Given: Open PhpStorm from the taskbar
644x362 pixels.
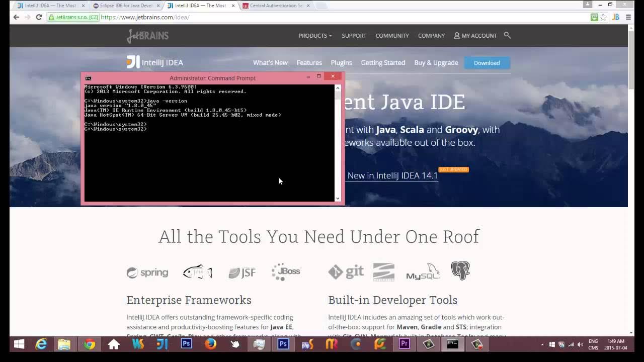Looking at the screenshot, I should tap(307, 344).
